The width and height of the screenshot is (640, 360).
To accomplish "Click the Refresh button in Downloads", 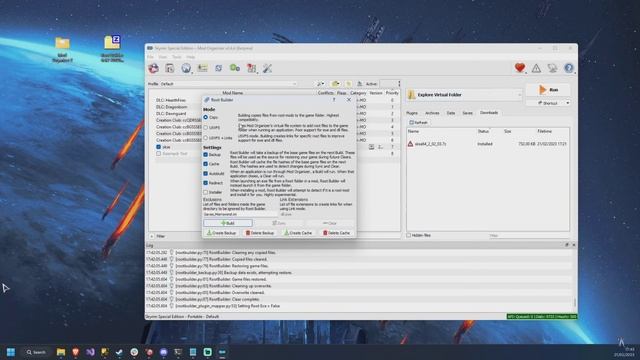I will pos(418,122).
